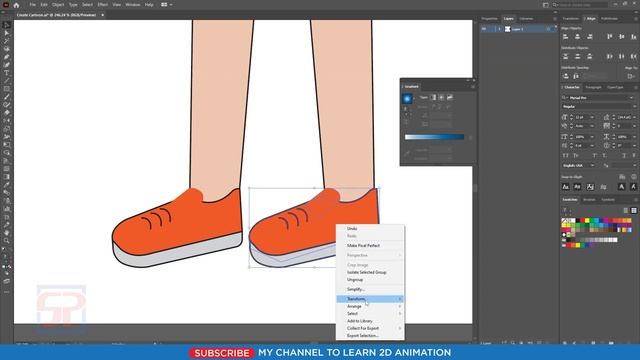Open the leading dropdown

[635, 117]
